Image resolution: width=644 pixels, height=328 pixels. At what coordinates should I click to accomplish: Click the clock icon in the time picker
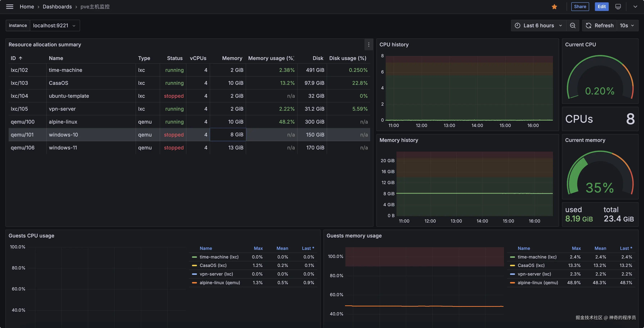click(518, 26)
